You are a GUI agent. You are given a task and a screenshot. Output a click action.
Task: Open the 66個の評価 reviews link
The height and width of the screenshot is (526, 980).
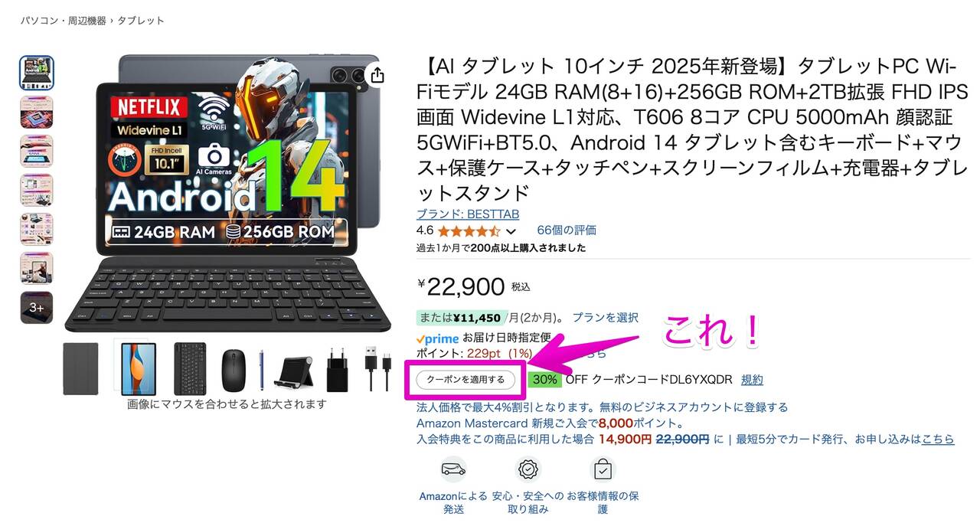[x=567, y=230]
